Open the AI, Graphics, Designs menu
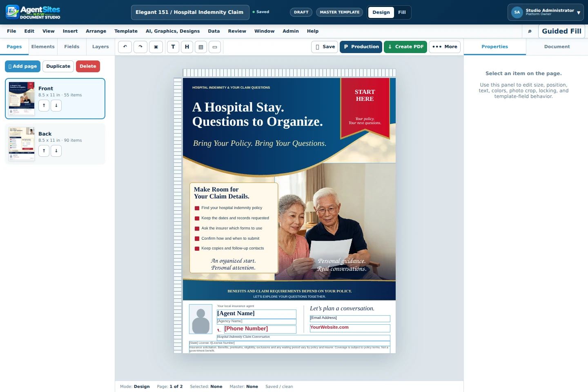This screenshot has width=588, height=392. click(x=173, y=31)
